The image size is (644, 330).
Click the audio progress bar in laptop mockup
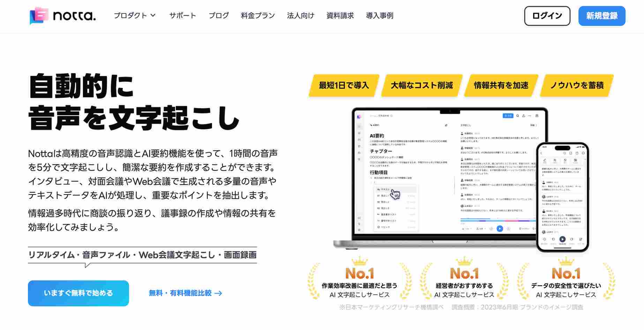click(498, 221)
